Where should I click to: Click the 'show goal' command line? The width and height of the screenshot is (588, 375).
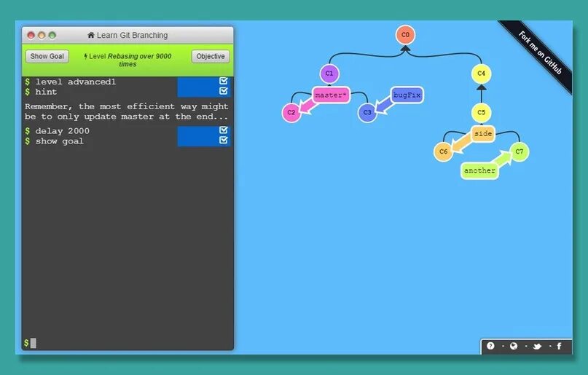pyautogui.click(x=59, y=141)
